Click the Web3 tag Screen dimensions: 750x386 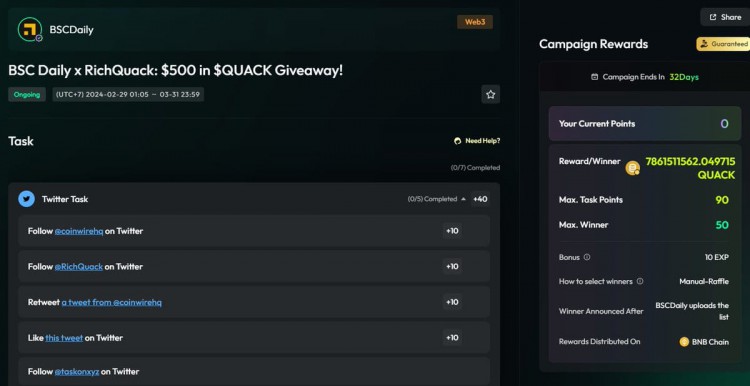tap(475, 22)
